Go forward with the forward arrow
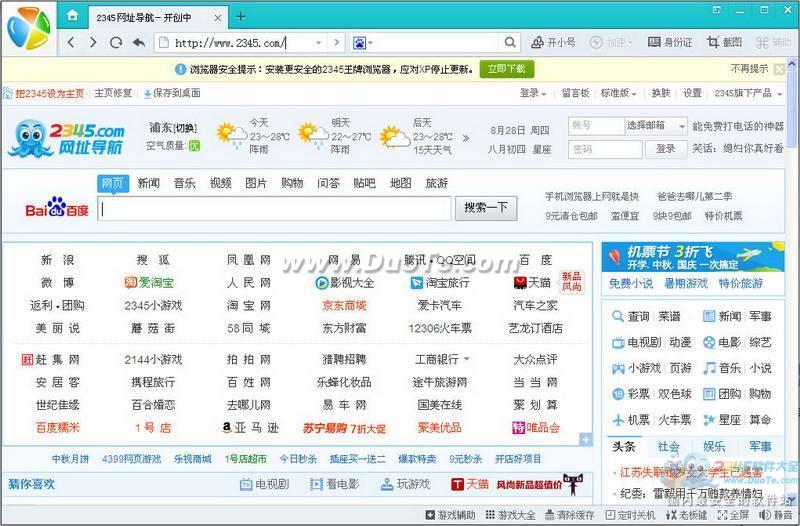This screenshot has height=526, width=800. tap(93, 42)
